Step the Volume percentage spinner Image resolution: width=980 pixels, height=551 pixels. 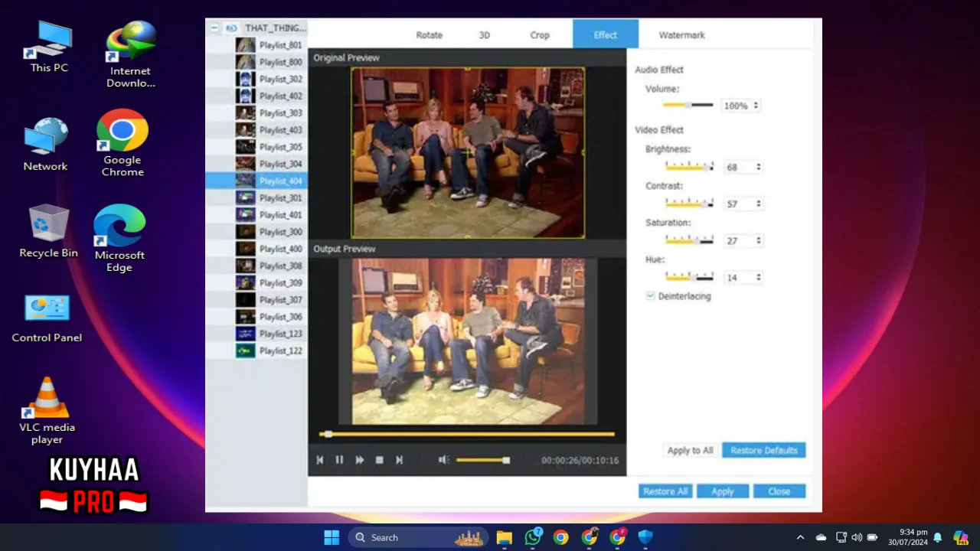(756, 106)
